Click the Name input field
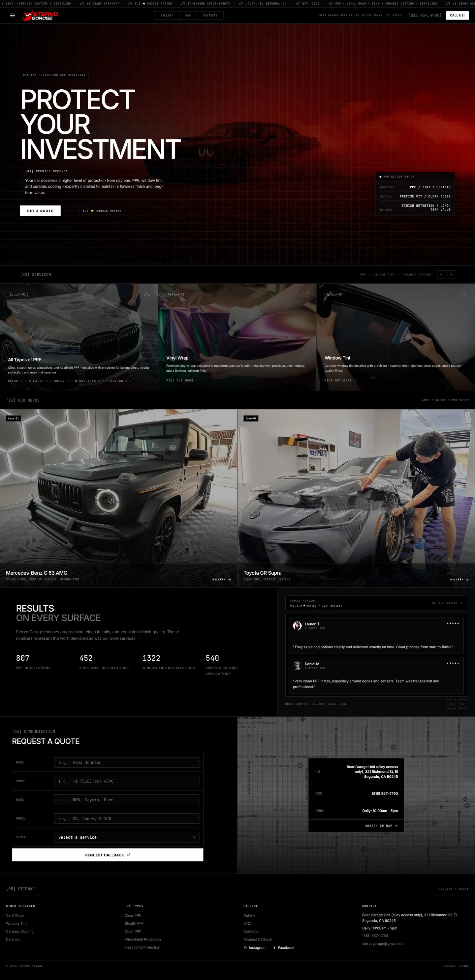The image size is (475, 980). coord(126,763)
